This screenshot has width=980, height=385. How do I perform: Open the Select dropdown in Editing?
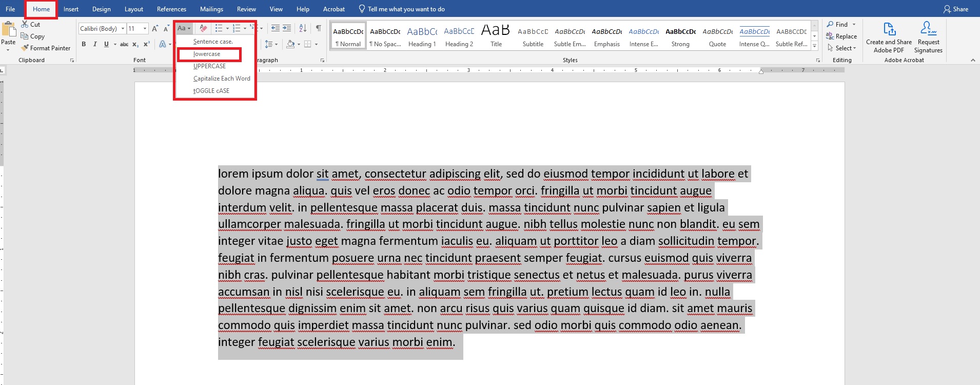842,48
